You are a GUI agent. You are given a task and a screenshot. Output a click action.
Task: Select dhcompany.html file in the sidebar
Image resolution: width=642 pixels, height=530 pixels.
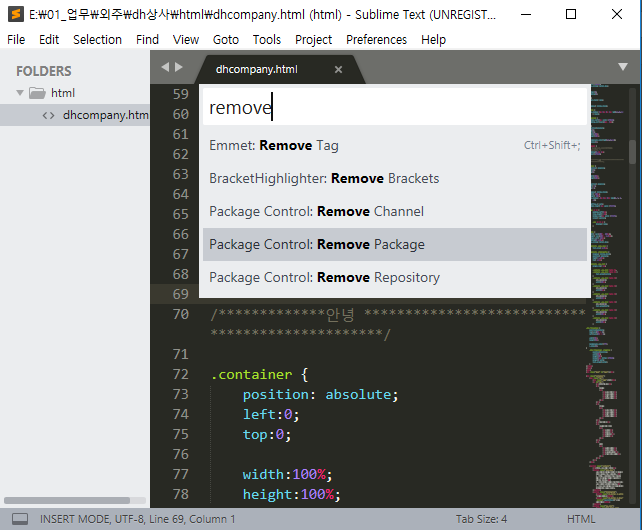point(75,115)
